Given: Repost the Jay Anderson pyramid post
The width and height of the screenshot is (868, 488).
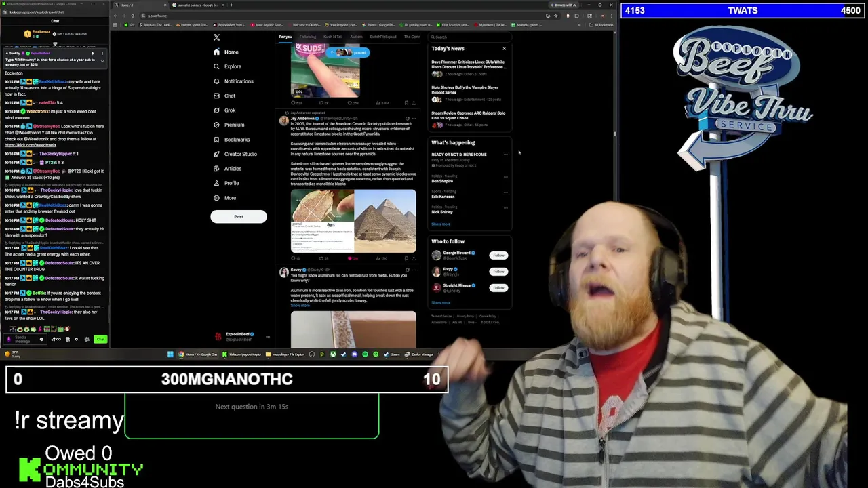Looking at the screenshot, I should click(323, 258).
